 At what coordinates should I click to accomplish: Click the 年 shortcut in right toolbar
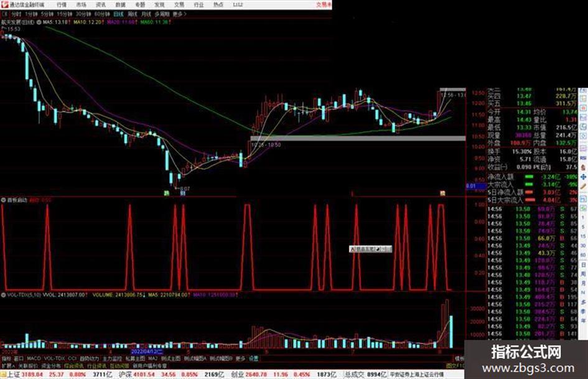point(583,321)
